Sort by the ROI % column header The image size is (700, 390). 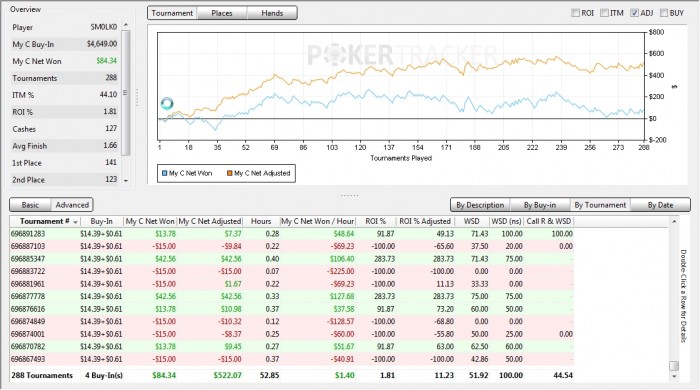pyautogui.click(x=375, y=221)
